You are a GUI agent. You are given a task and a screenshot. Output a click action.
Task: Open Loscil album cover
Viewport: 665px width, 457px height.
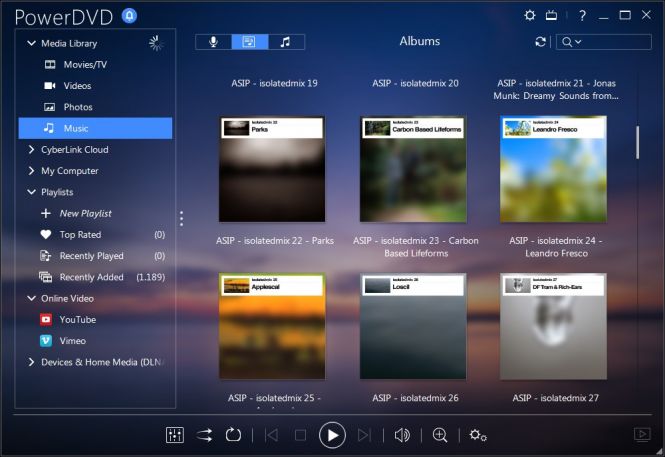pyautogui.click(x=413, y=326)
